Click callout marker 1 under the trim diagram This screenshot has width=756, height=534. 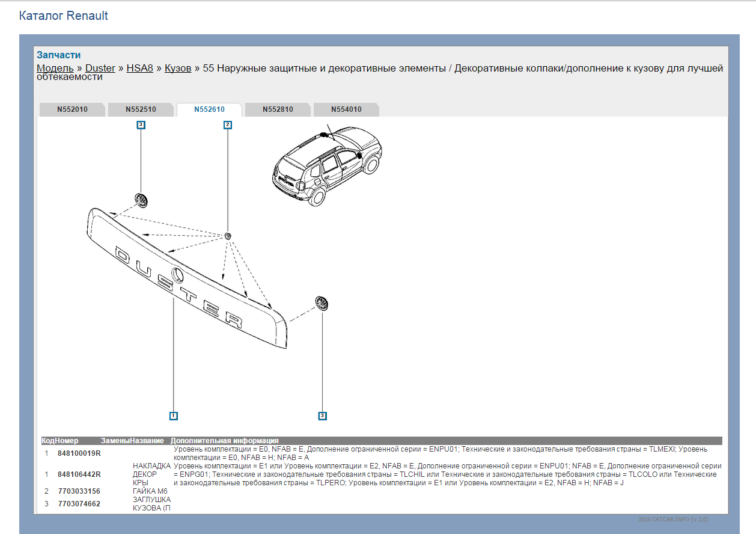click(173, 416)
